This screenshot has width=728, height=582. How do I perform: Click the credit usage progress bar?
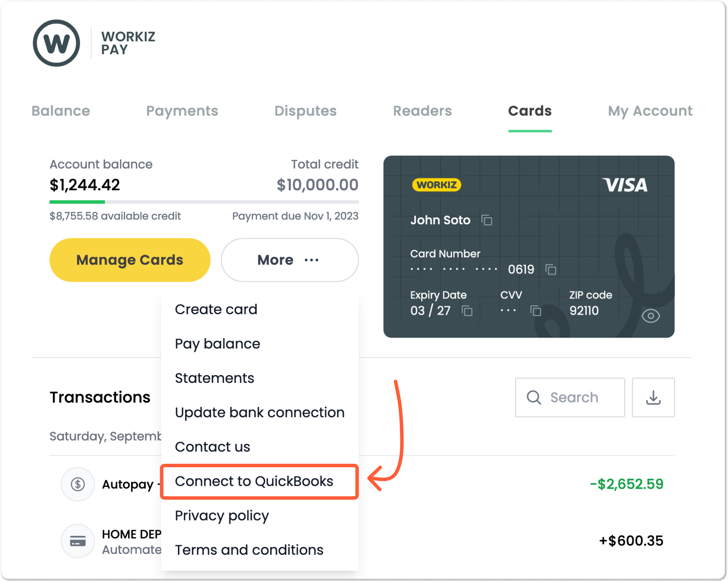pyautogui.click(x=204, y=202)
